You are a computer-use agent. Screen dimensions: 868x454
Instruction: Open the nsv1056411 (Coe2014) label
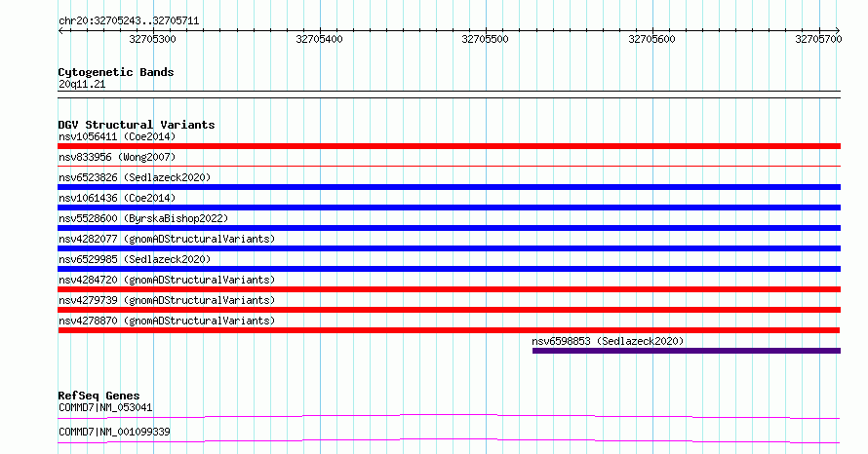tap(117, 136)
